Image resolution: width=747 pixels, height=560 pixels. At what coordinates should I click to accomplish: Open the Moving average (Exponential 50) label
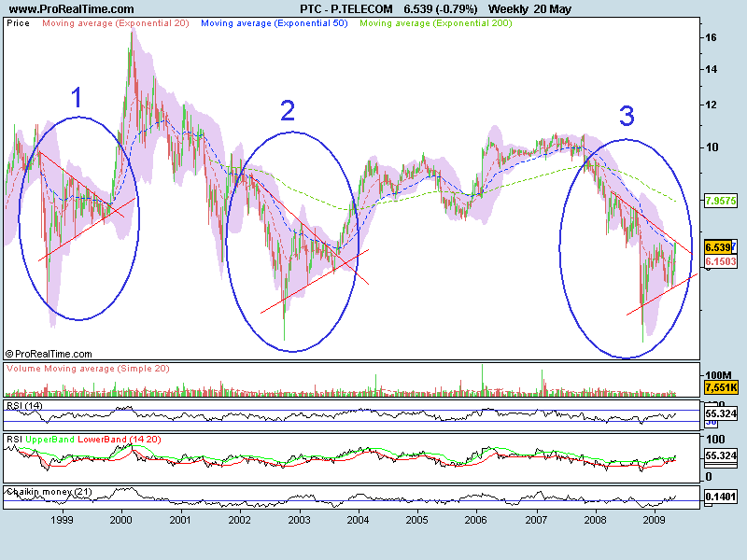pyautogui.click(x=275, y=23)
